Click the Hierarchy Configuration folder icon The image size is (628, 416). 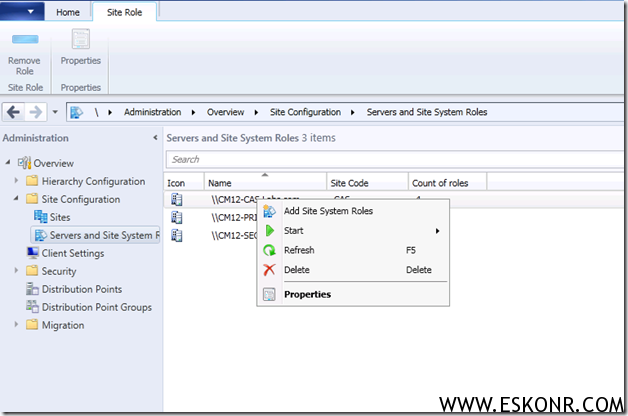(x=32, y=181)
